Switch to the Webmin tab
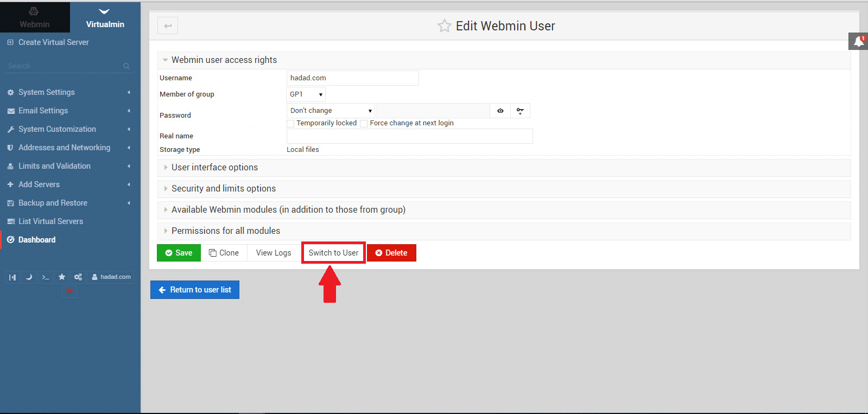 35,17
